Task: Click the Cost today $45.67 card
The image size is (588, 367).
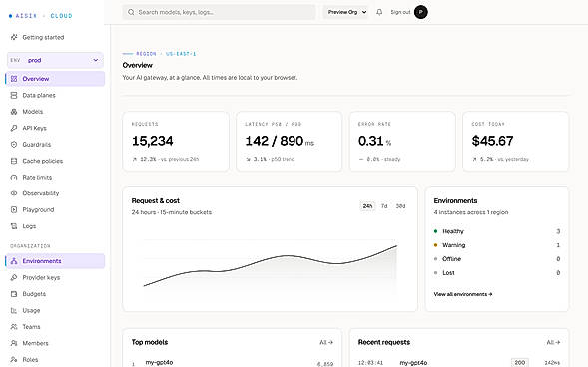Action: [516, 142]
